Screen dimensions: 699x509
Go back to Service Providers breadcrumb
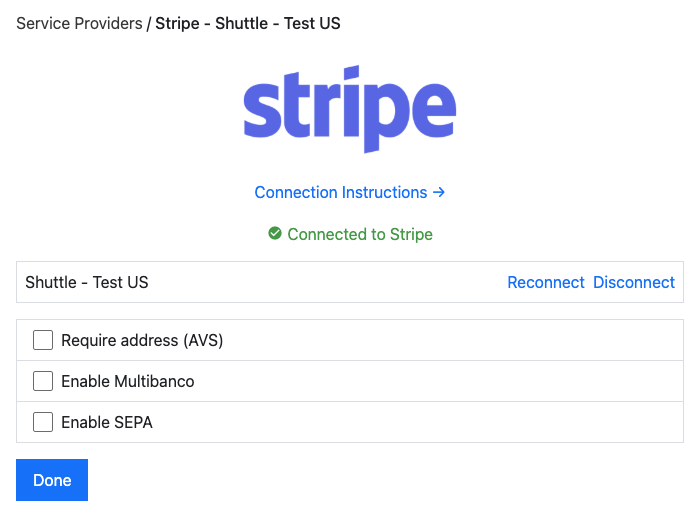point(79,22)
